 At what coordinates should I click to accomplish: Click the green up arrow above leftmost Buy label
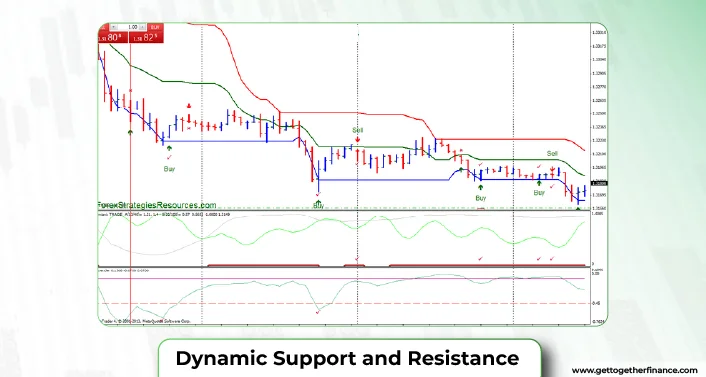click(169, 148)
